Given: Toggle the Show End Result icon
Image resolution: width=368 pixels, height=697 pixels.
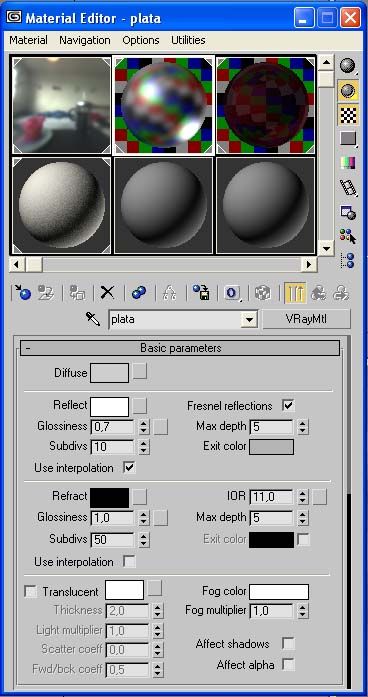Looking at the screenshot, I should 295,293.
